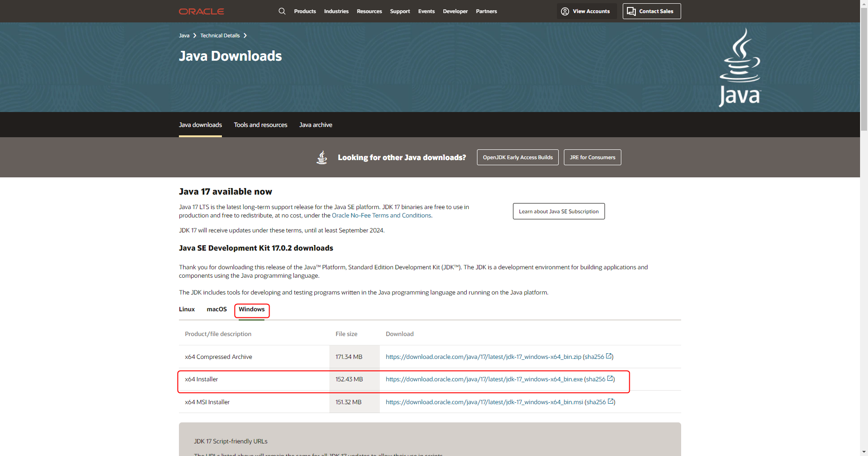Click JRE for Consumers button
This screenshot has height=456, width=868.
tap(592, 157)
